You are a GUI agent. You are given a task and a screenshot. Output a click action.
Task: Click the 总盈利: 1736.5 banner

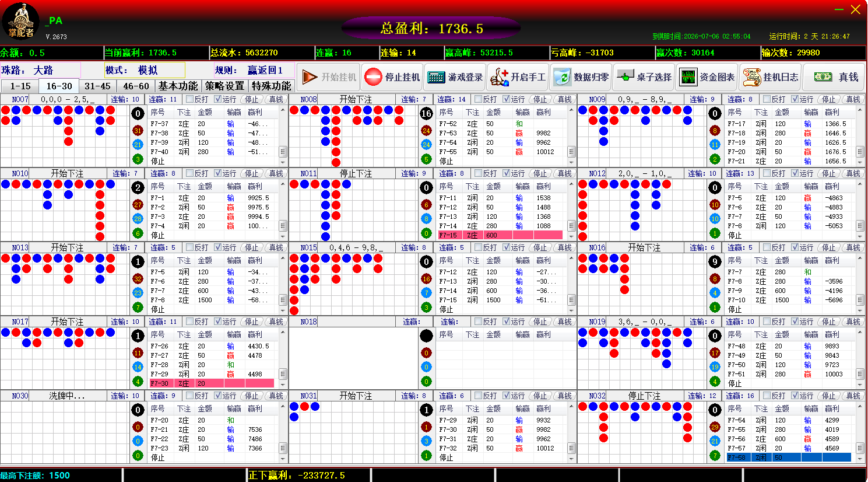pos(431,28)
